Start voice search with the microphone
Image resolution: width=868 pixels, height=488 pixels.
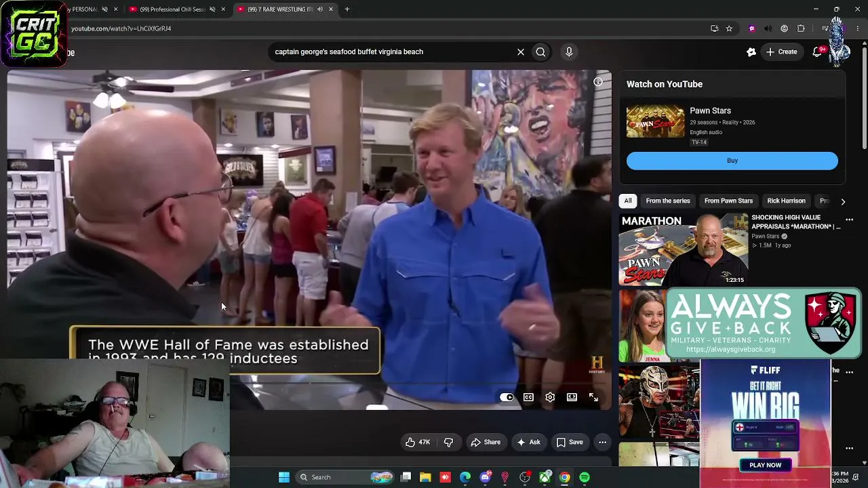coord(569,52)
